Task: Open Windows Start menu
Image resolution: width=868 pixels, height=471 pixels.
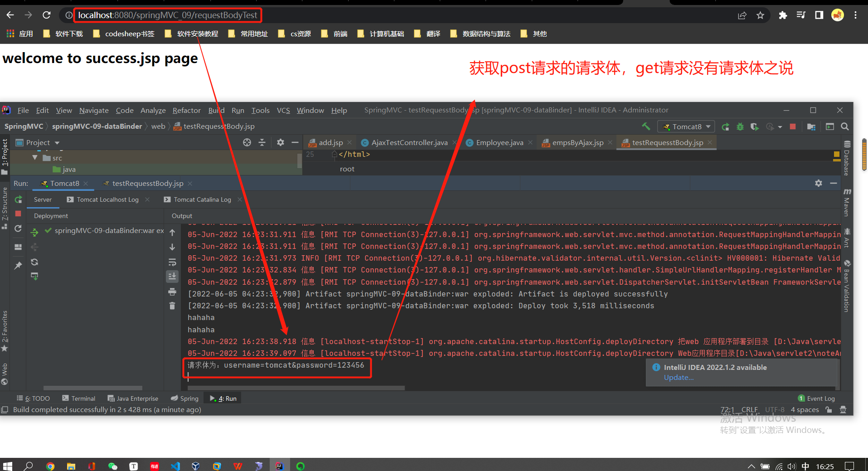Action: 8,466
